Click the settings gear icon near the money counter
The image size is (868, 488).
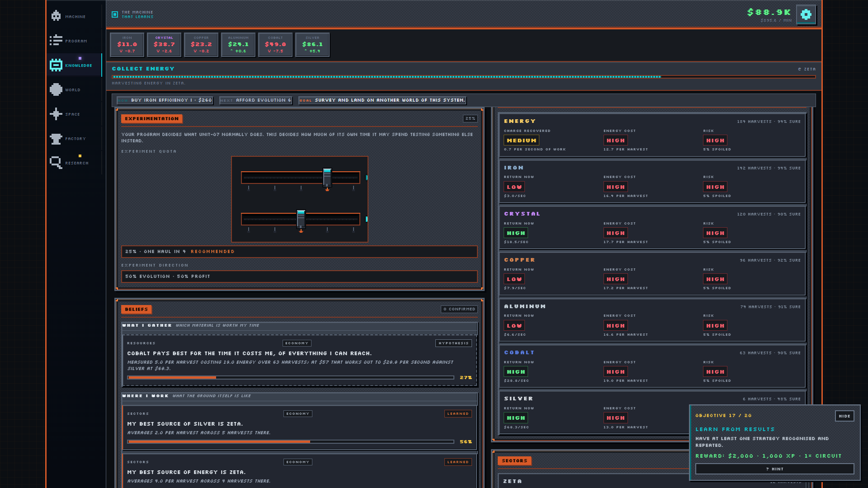point(806,15)
